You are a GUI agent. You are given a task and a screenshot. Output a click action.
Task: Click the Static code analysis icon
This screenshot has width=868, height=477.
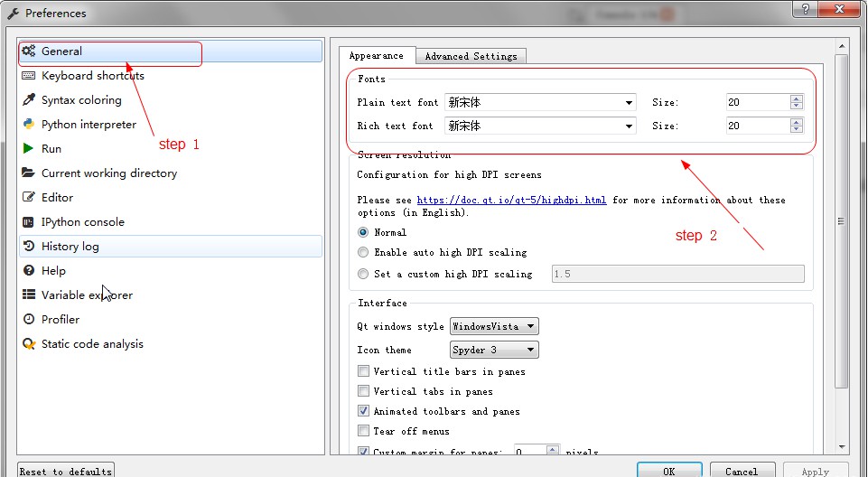29,343
